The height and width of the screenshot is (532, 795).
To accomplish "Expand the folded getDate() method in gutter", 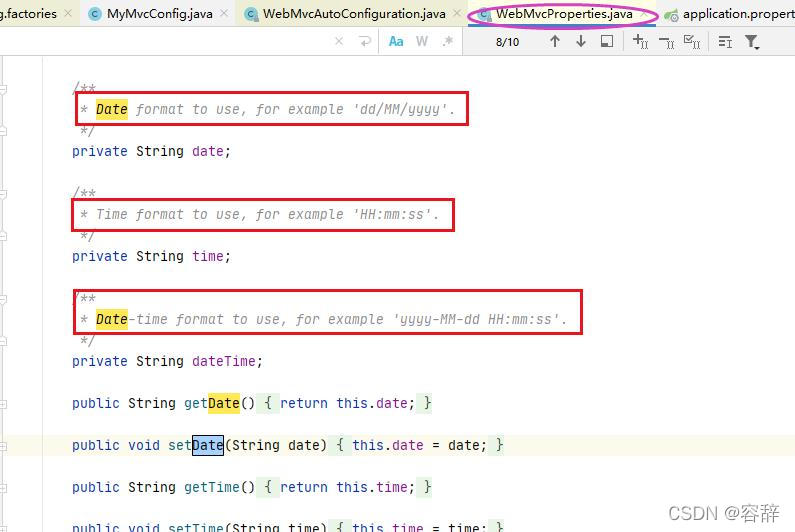I will [3, 404].
